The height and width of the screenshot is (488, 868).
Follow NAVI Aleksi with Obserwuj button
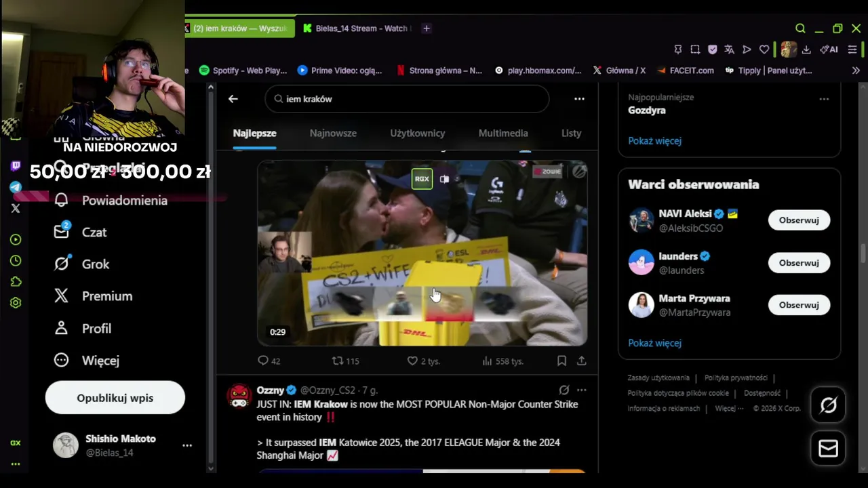[799, 220]
